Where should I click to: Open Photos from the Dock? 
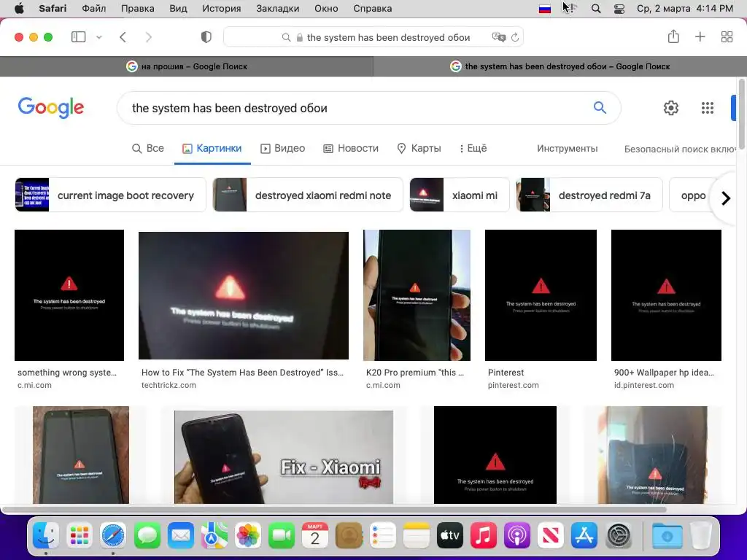248,536
